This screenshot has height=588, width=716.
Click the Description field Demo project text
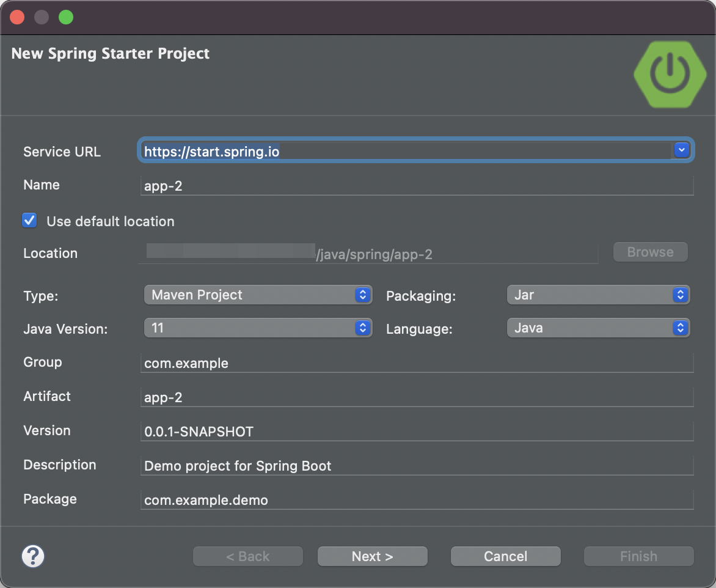pyautogui.click(x=417, y=466)
